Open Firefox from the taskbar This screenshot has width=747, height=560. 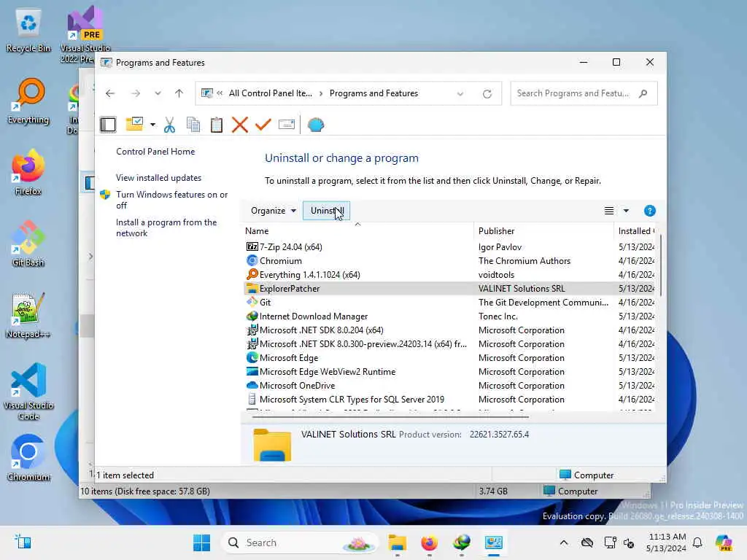tap(429, 542)
